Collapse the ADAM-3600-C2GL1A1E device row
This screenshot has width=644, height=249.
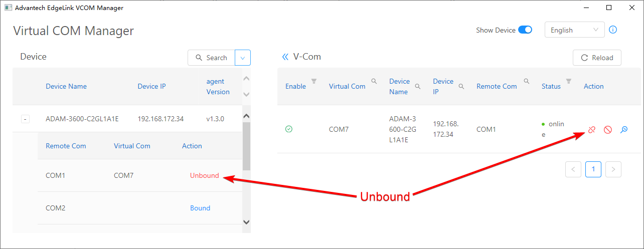click(26, 119)
